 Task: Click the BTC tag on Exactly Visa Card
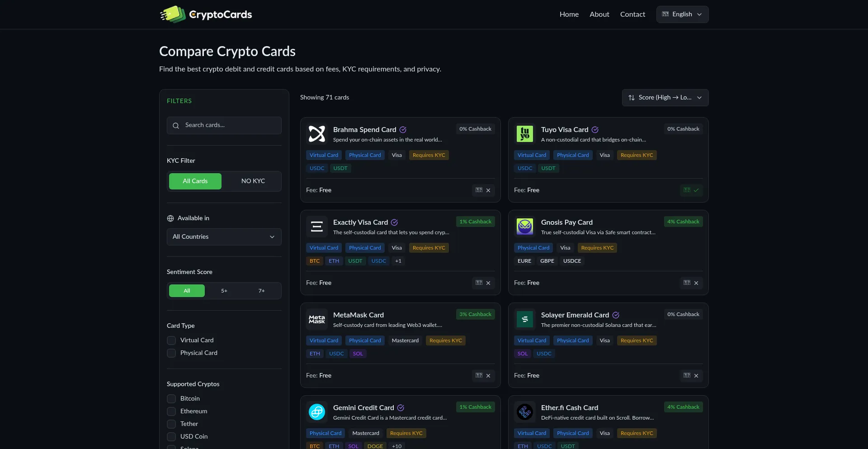(314, 261)
